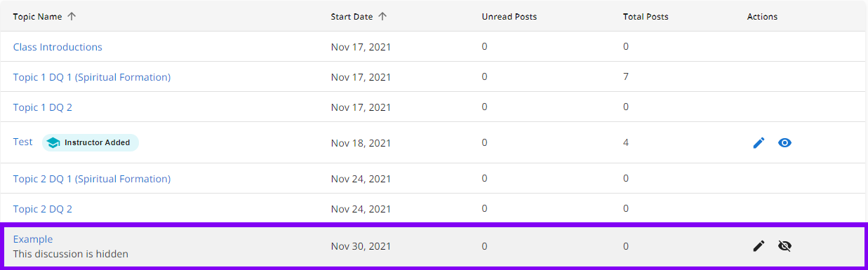Sort by Topic Name using arrow icon
Viewport: 868px width, 270px height.
tap(72, 16)
